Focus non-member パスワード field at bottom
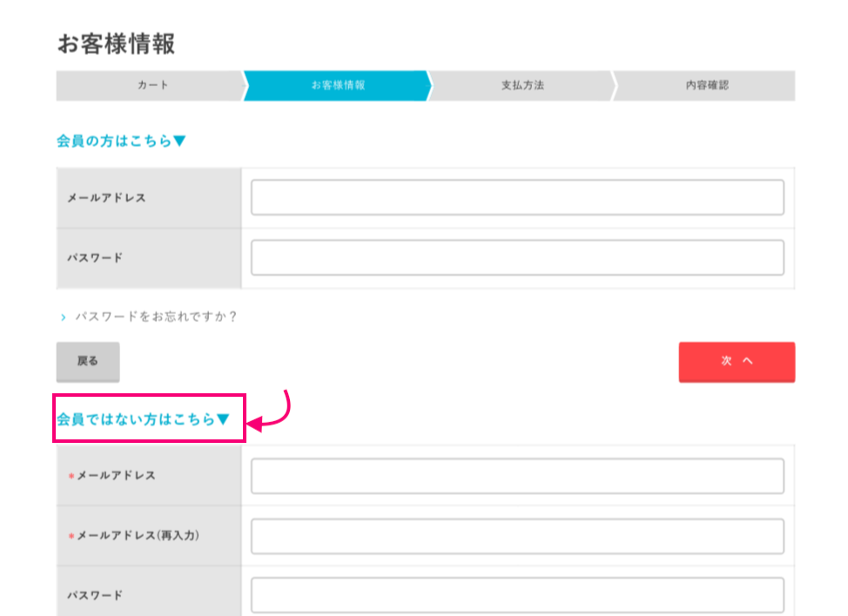The width and height of the screenshot is (848, 616). [517, 595]
